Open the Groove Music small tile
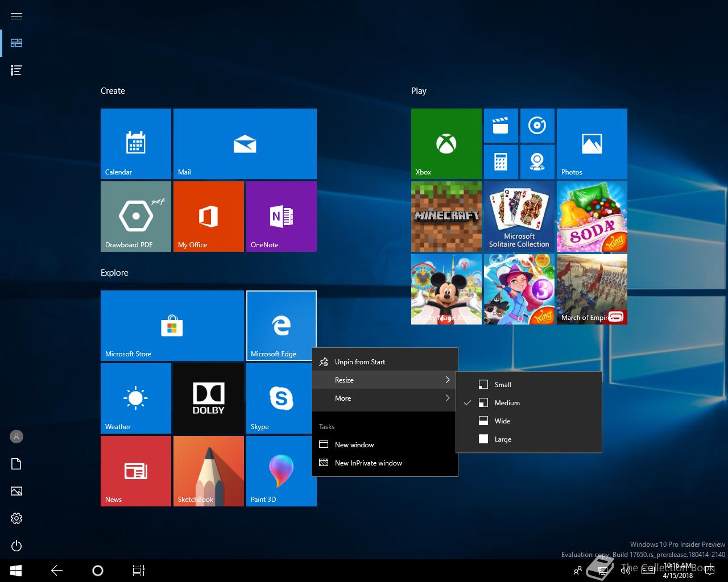 [537, 126]
